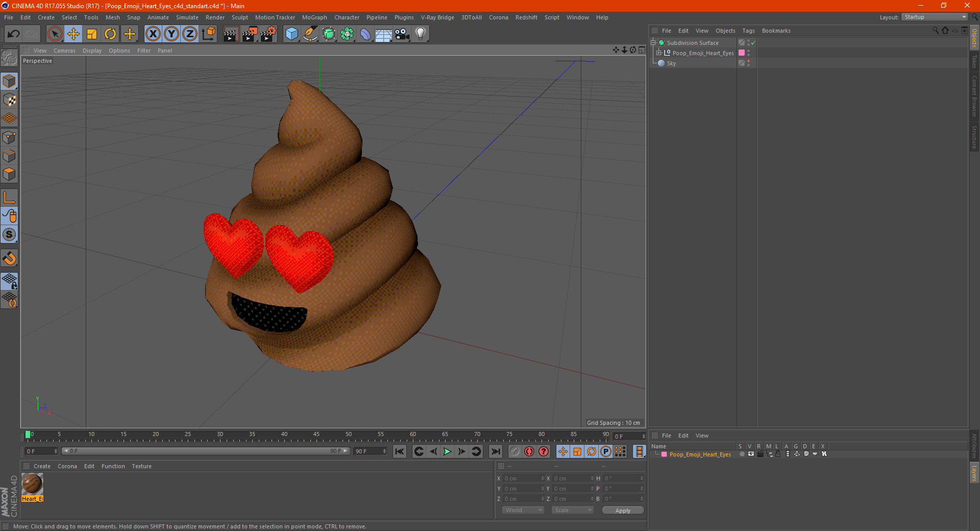Select Texture mode in left sidebar
Screen dimensions: 980x531
pyautogui.click(x=9, y=100)
